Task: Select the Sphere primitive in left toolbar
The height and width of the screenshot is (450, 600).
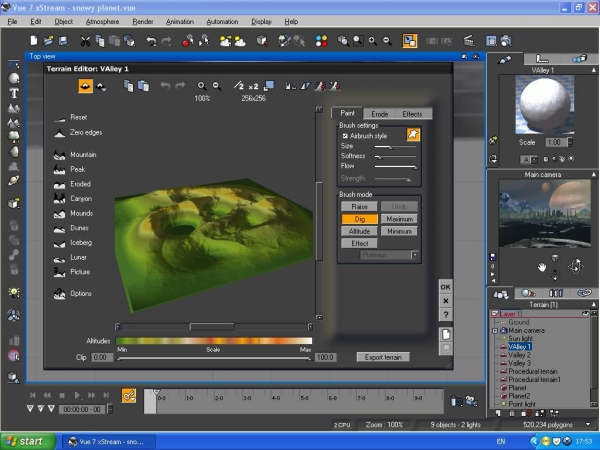Action: tap(14, 78)
